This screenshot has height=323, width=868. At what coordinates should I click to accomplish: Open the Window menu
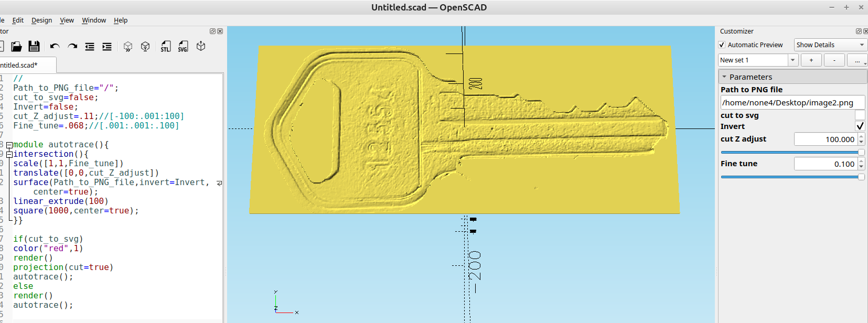pyautogui.click(x=94, y=20)
